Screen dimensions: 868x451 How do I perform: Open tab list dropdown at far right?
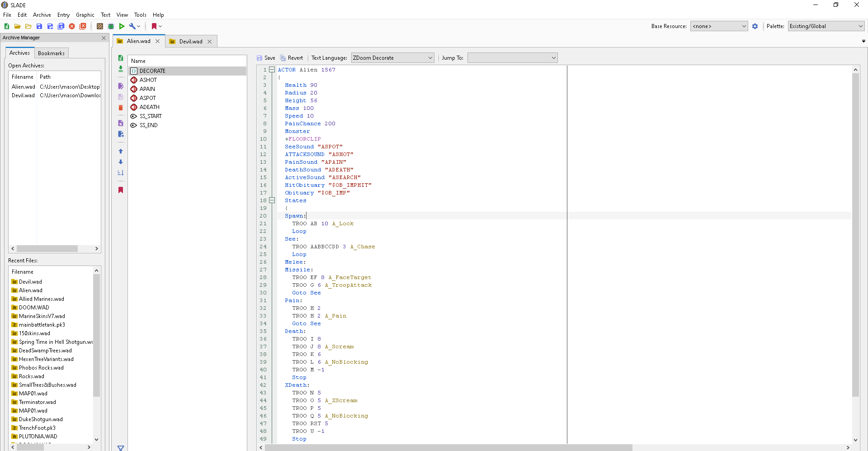[x=863, y=41]
